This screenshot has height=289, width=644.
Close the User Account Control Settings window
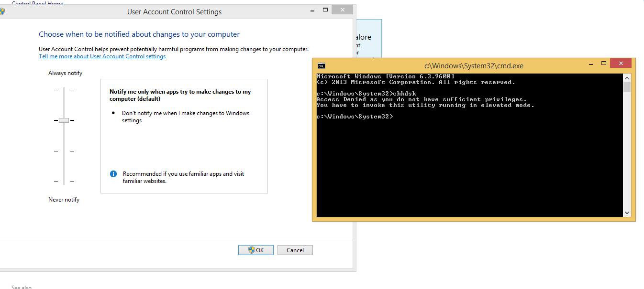(343, 10)
